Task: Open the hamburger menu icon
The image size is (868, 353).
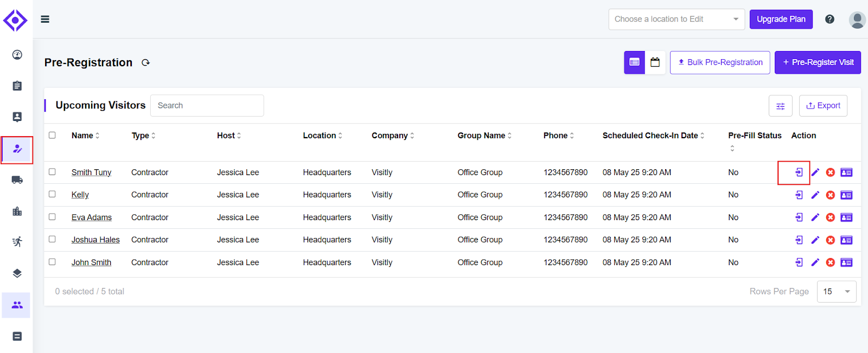Action: 45,19
